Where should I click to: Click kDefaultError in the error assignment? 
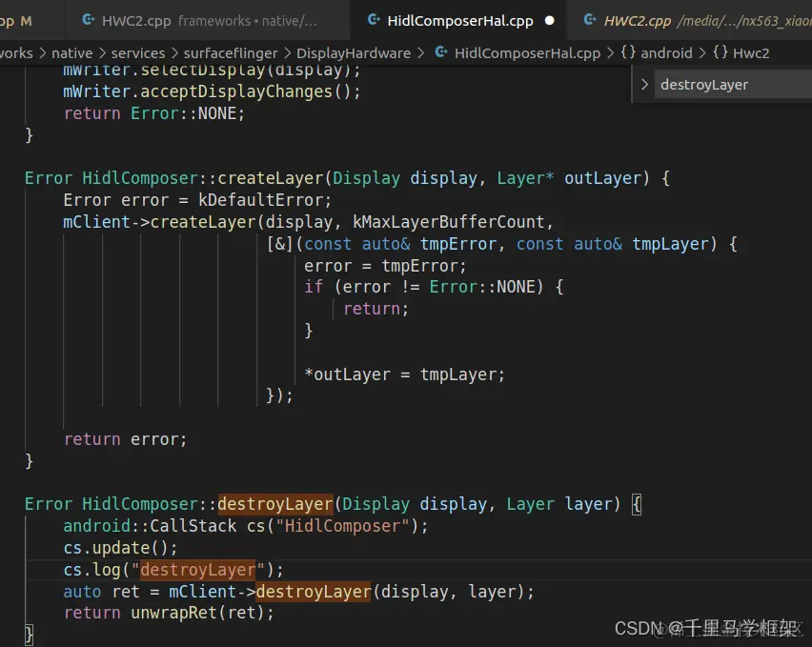[x=260, y=200]
